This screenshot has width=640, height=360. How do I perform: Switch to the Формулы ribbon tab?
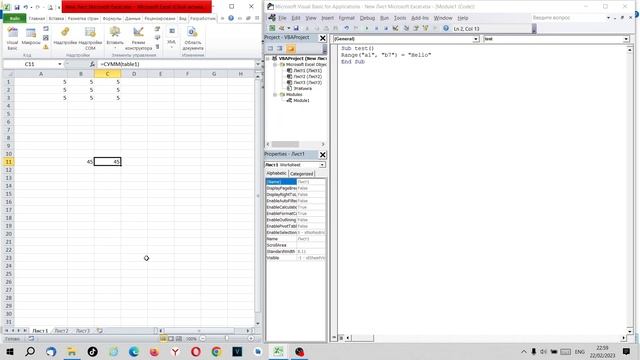[x=112, y=18]
